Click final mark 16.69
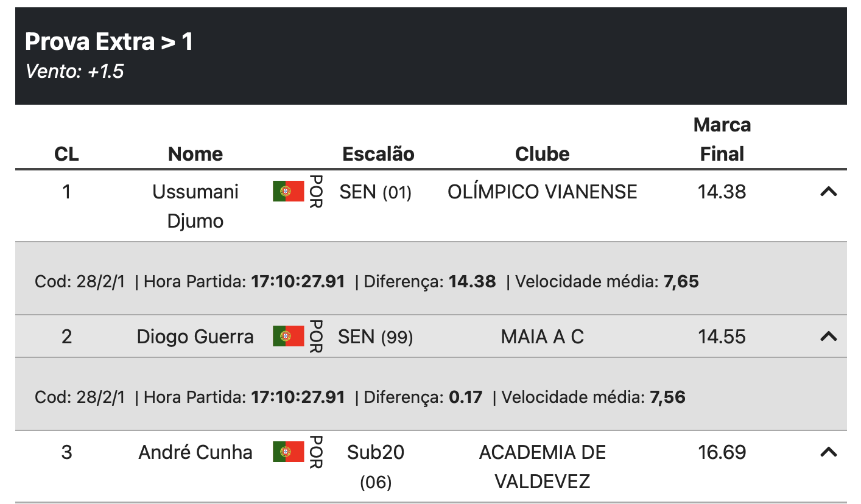This screenshot has width=861, height=504. pyautogui.click(x=722, y=452)
